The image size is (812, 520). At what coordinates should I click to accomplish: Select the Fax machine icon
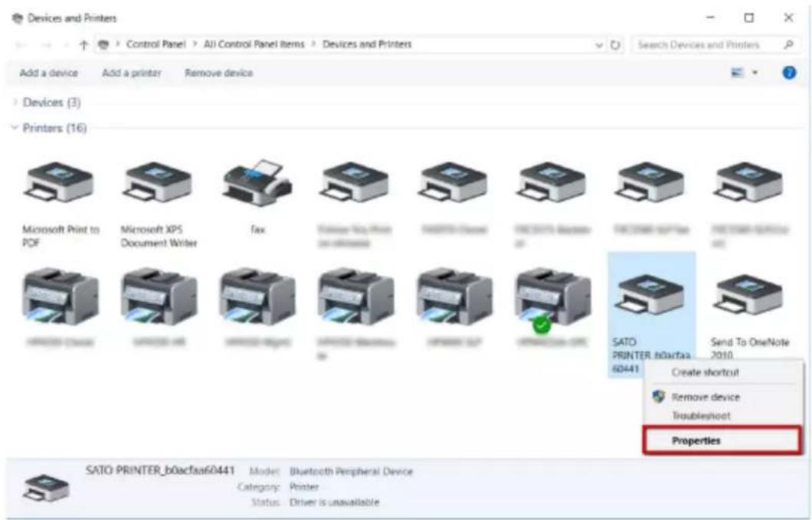coord(257,182)
